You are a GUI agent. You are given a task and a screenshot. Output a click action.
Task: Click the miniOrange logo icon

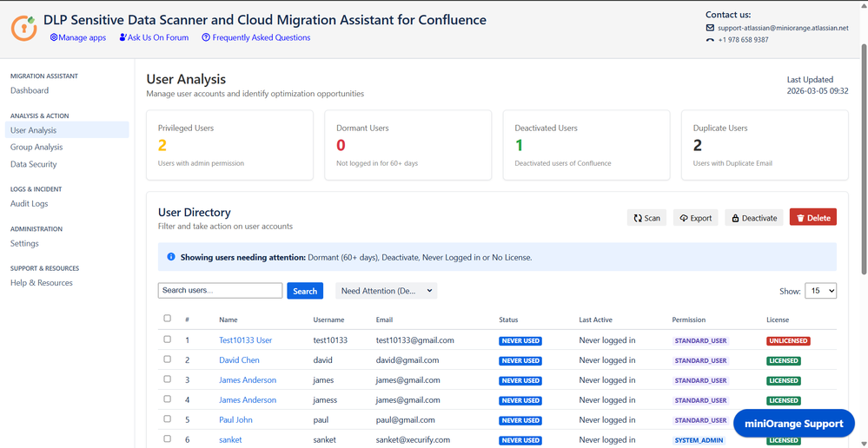tap(23, 28)
